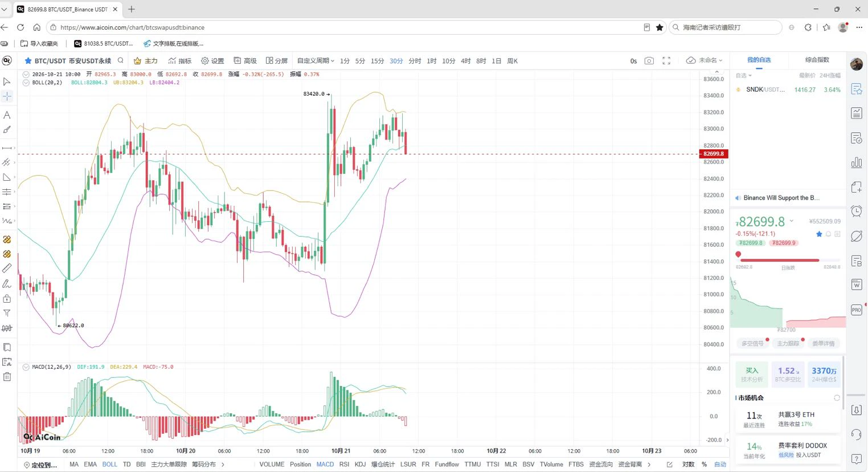Image resolution: width=868 pixels, height=472 pixels.
Task: Open the 指标 indicators button
Action: tap(180, 60)
